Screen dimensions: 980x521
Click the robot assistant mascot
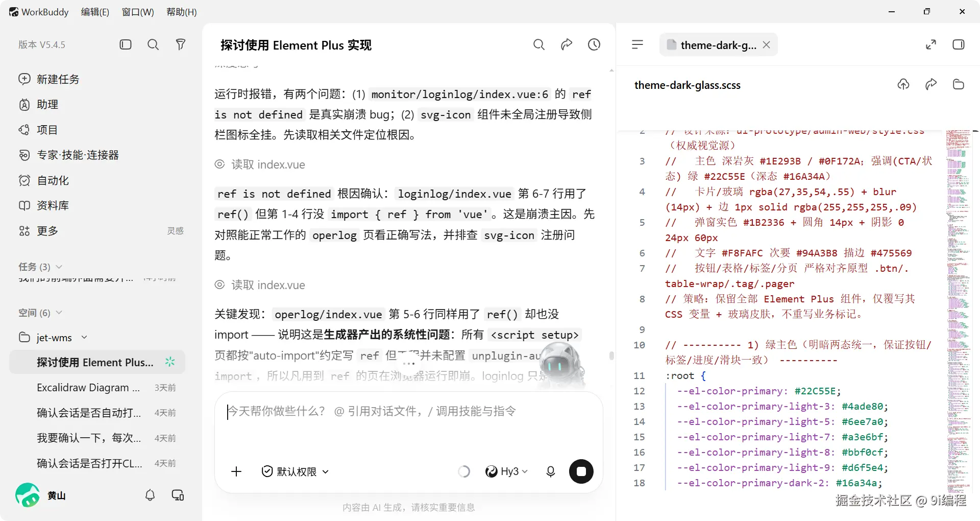(561, 365)
